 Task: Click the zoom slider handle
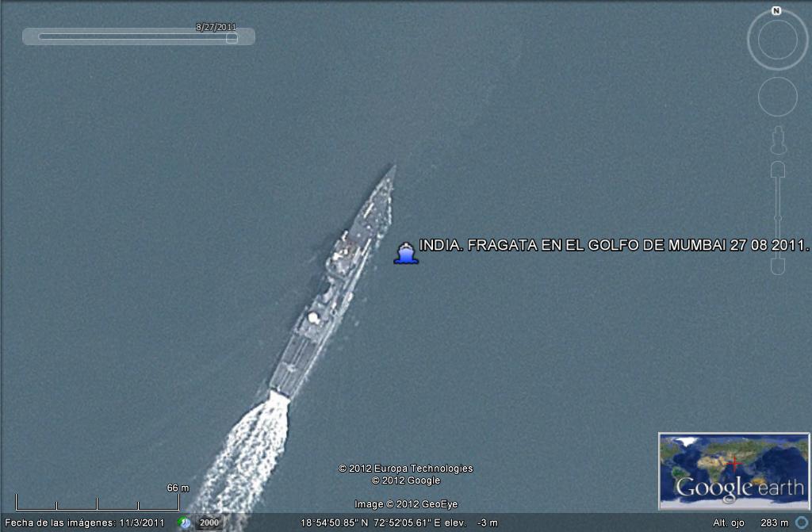click(x=778, y=219)
